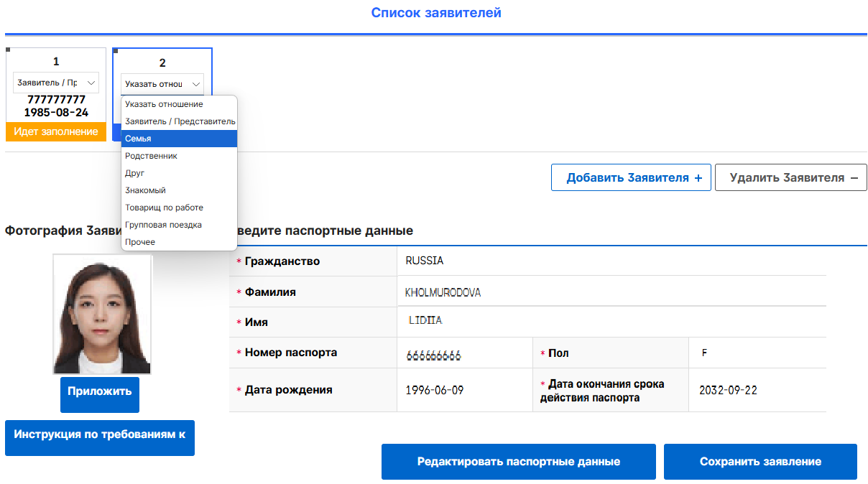Click passport expiry date '2032-09-22'
The height and width of the screenshot is (484, 868).
tap(728, 391)
